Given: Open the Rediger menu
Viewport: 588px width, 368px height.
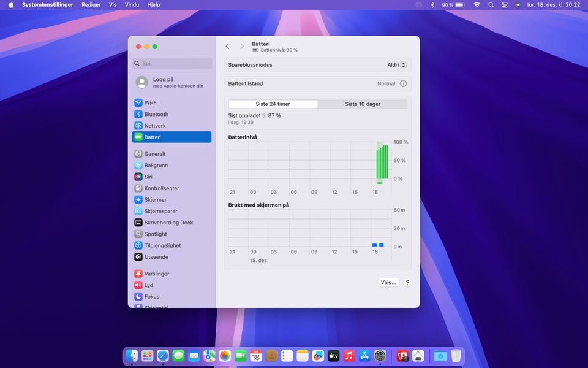Looking at the screenshot, I should (91, 5).
